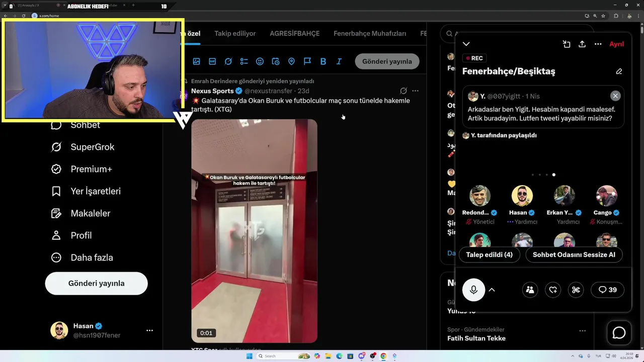
Task: Open Yer İşaretleri bookmarks
Action: [87, 192]
